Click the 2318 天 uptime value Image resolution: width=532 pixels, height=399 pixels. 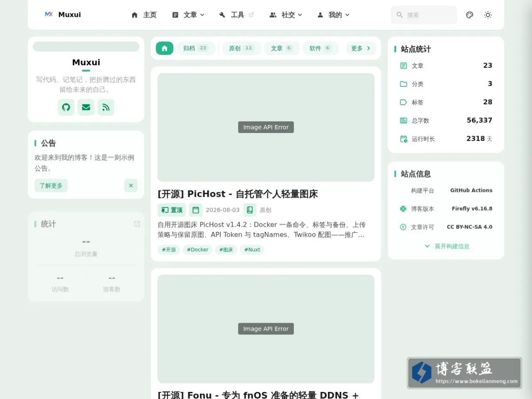(x=479, y=139)
